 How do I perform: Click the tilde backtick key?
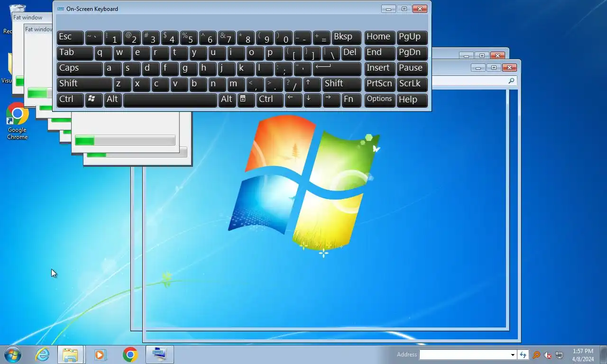click(94, 37)
